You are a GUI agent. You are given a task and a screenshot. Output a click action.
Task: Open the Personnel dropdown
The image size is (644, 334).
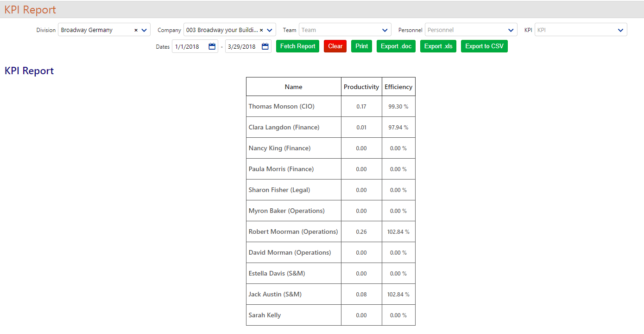coord(471,30)
